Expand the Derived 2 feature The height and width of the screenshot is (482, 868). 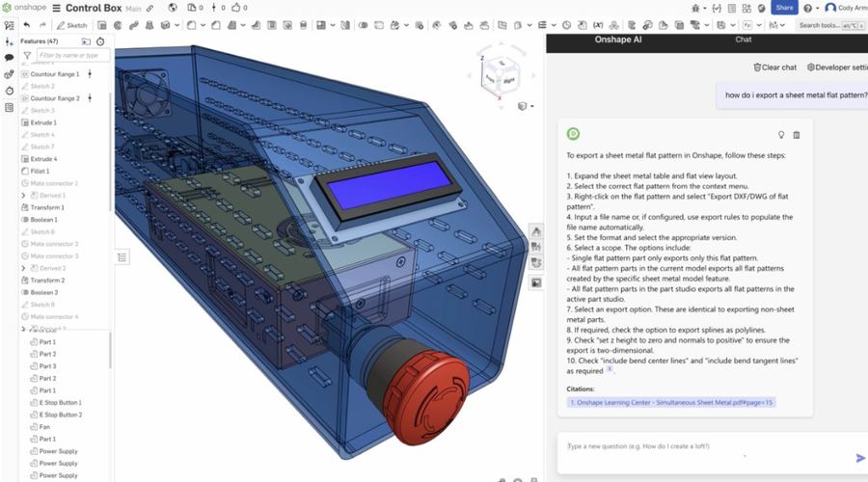point(23,268)
